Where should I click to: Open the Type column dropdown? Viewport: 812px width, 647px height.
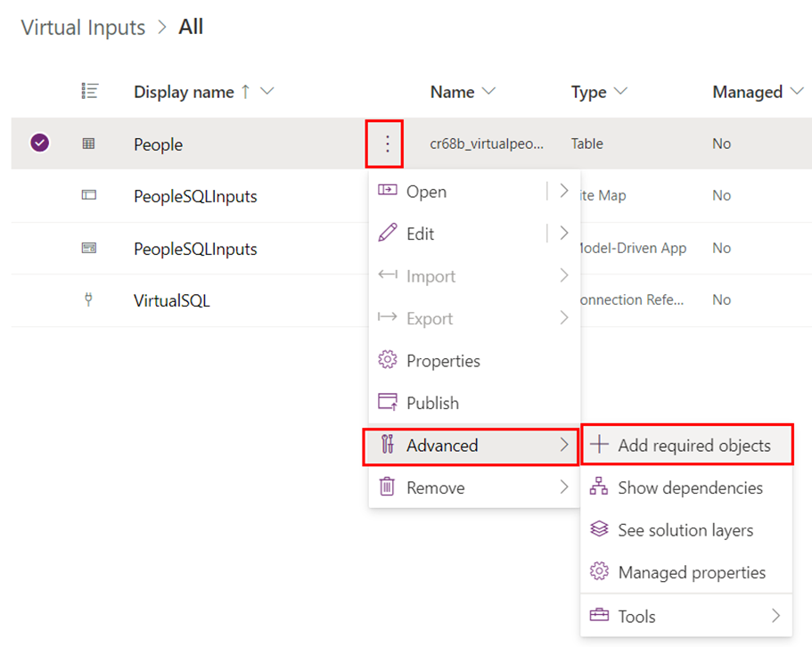pos(621,92)
